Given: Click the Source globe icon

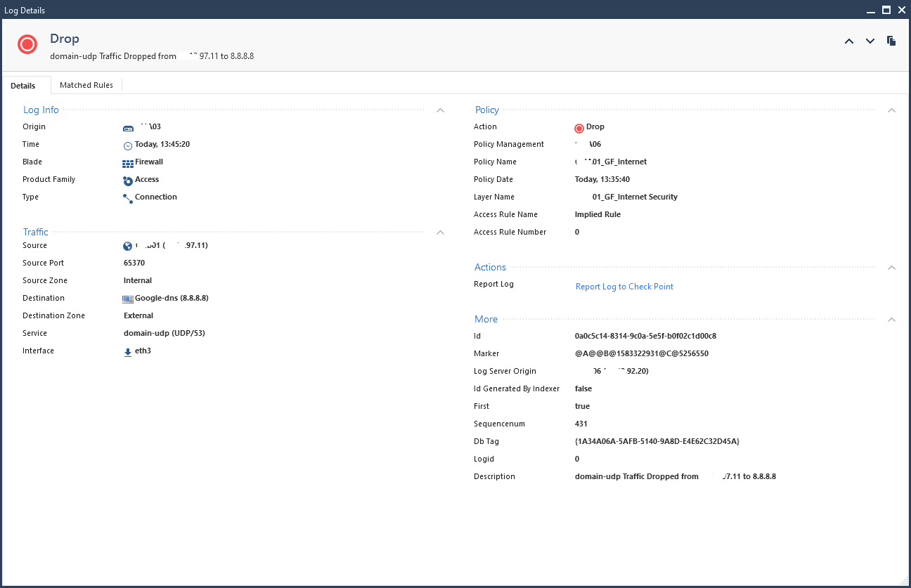Looking at the screenshot, I should tap(128, 247).
